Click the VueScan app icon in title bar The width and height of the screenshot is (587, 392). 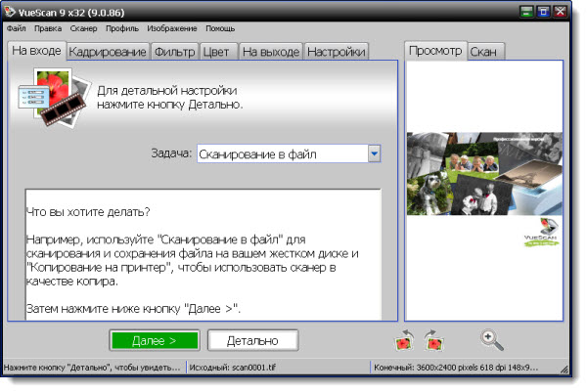(10, 12)
